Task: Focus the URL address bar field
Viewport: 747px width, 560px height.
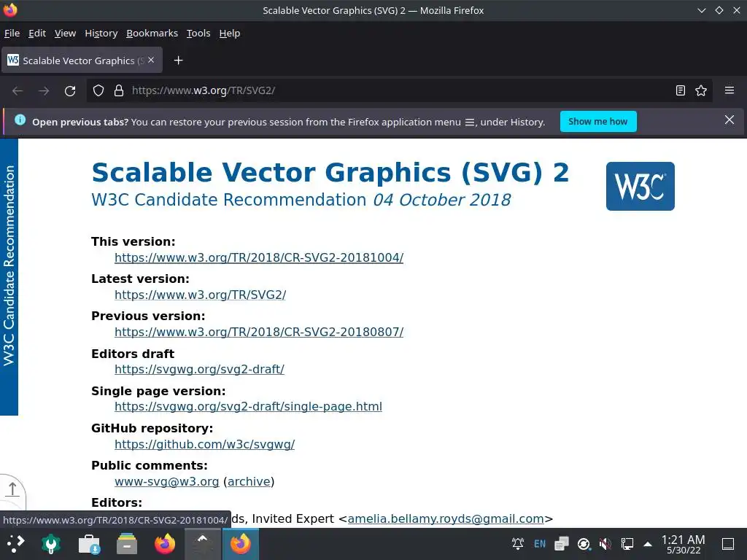Action: pyautogui.click(x=400, y=90)
